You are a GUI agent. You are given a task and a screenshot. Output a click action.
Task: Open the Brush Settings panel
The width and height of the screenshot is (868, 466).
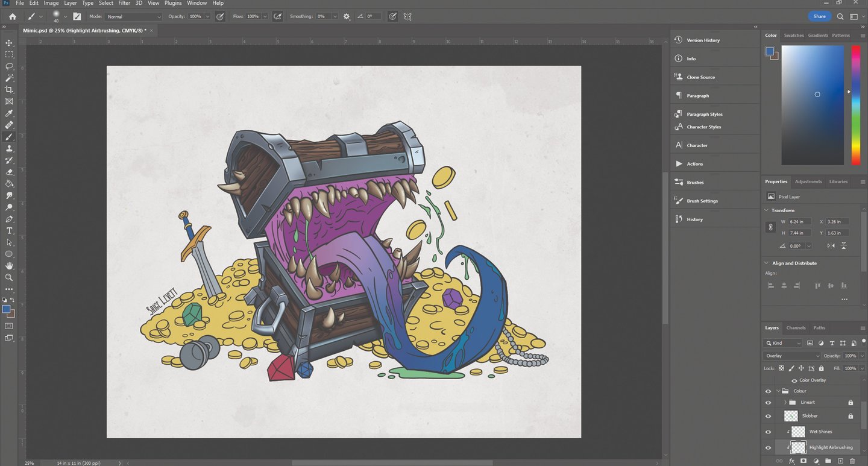[x=702, y=201]
